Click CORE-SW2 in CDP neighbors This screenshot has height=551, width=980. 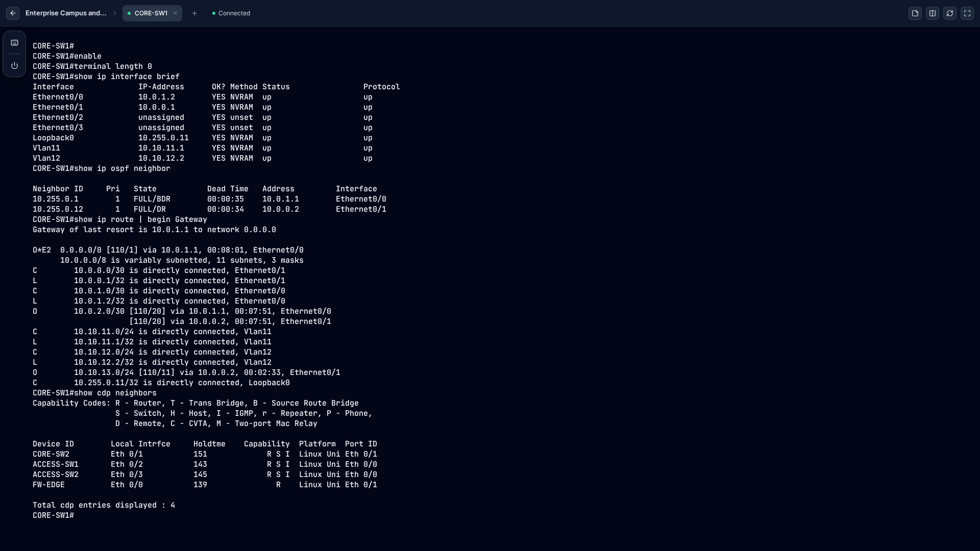click(51, 454)
